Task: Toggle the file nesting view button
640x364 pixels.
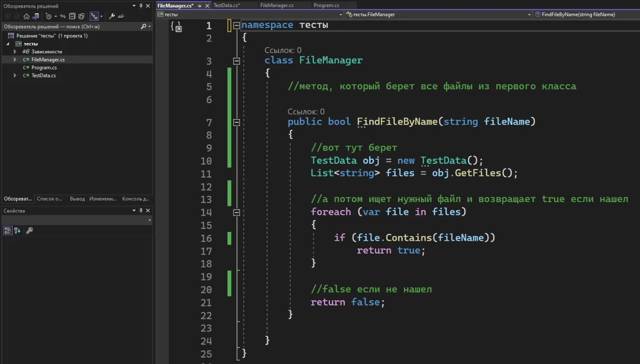Action: 94,16
